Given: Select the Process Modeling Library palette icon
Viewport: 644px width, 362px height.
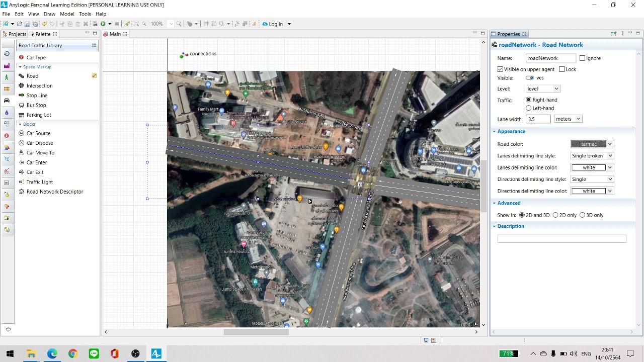Looking at the screenshot, I should point(7,54).
